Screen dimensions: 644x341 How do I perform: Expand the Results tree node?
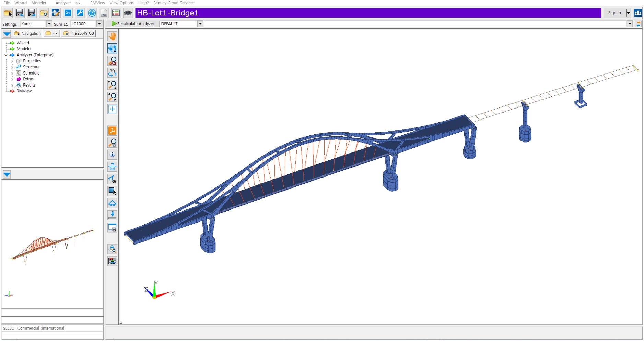coord(12,85)
